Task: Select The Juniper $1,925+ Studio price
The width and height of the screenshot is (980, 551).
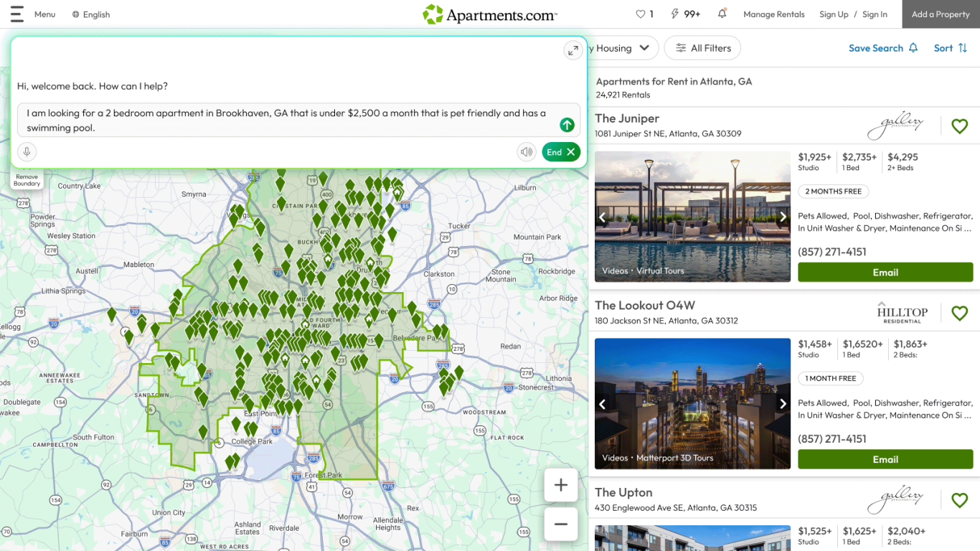Action: pyautogui.click(x=814, y=161)
